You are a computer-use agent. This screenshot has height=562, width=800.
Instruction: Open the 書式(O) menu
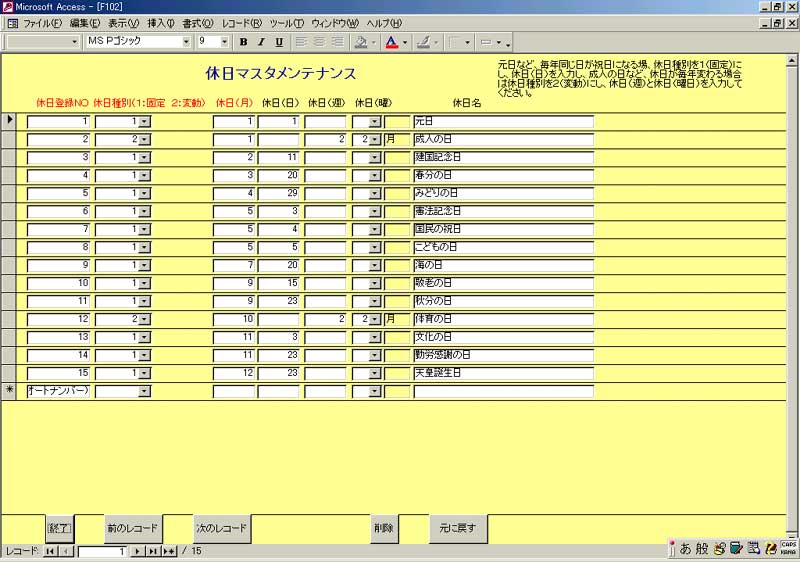(x=198, y=23)
